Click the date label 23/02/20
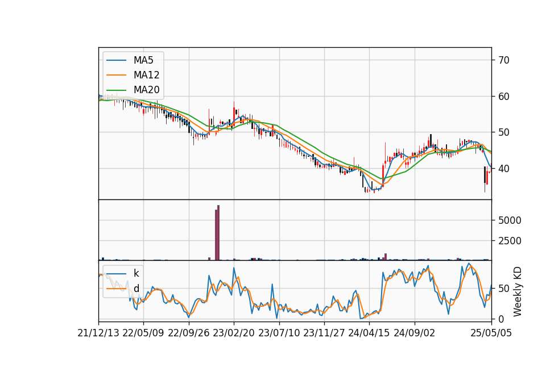The width and height of the screenshot is (546, 392). click(x=234, y=333)
